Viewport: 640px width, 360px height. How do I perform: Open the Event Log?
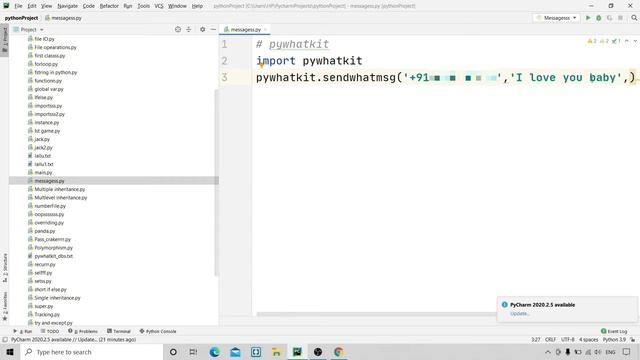[614, 331]
